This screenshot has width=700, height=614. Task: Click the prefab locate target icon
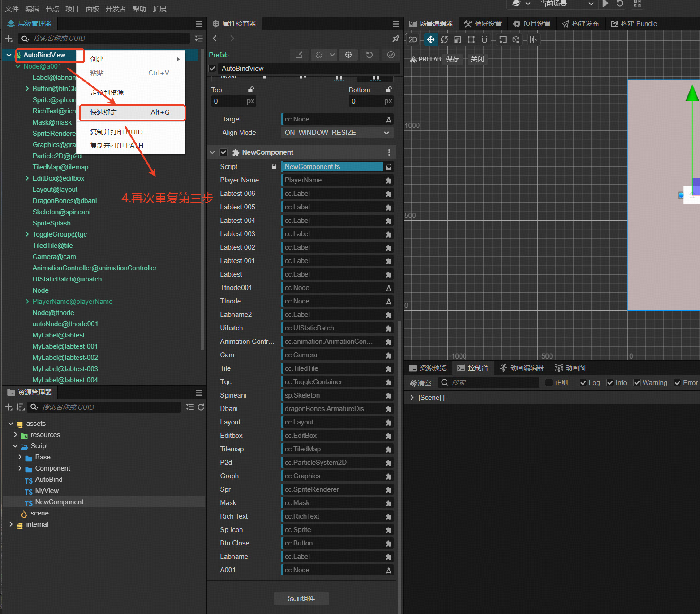pos(348,55)
